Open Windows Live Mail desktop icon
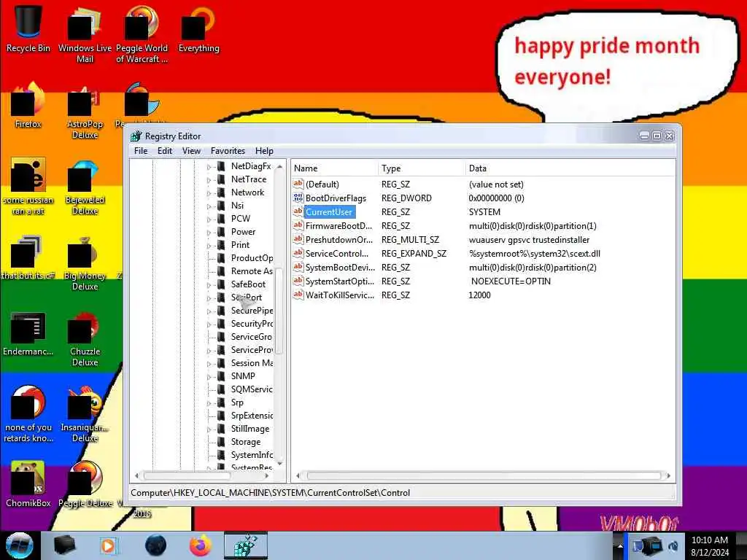This screenshot has width=747, height=560. (x=85, y=34)
